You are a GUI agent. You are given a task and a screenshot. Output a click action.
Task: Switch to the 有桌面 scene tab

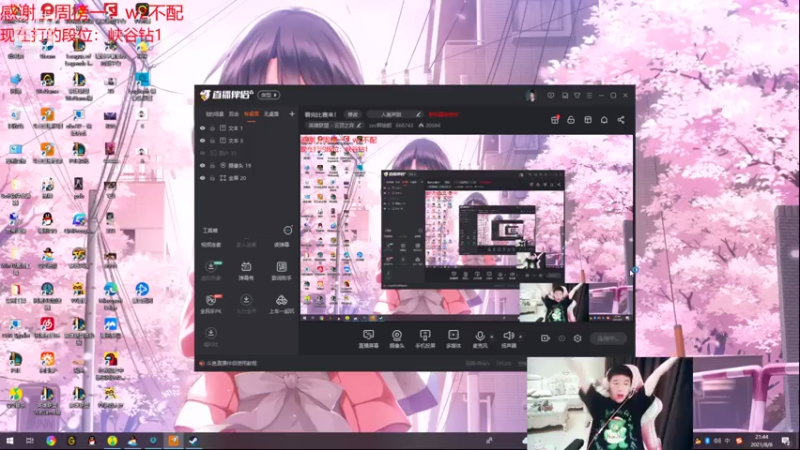(x=251, y=114)
